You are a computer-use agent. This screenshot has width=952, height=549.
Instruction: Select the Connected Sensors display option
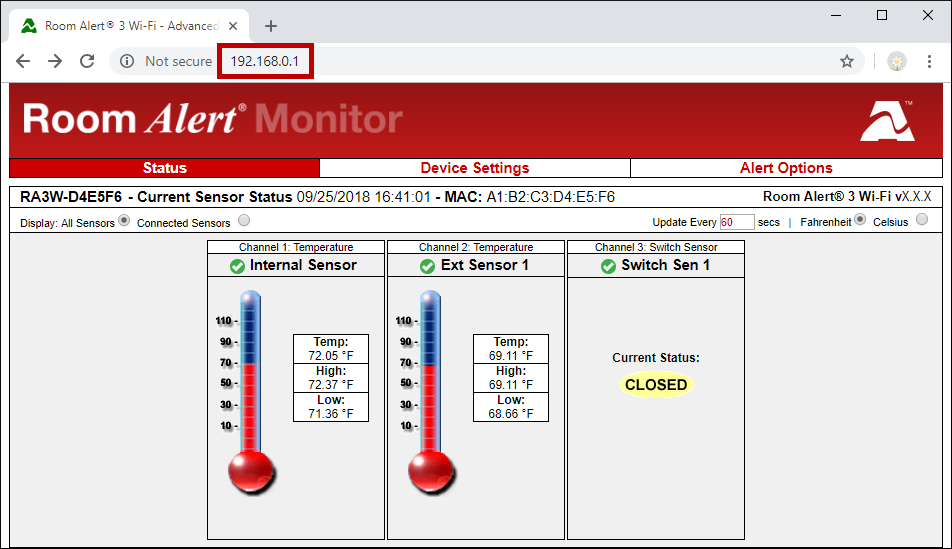coord(244,221)
